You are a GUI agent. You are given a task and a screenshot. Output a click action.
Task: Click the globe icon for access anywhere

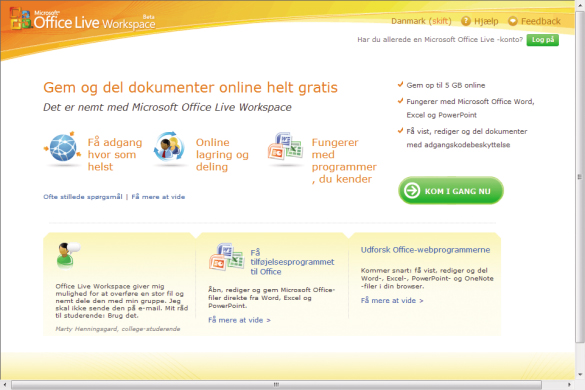coord(63,147)
